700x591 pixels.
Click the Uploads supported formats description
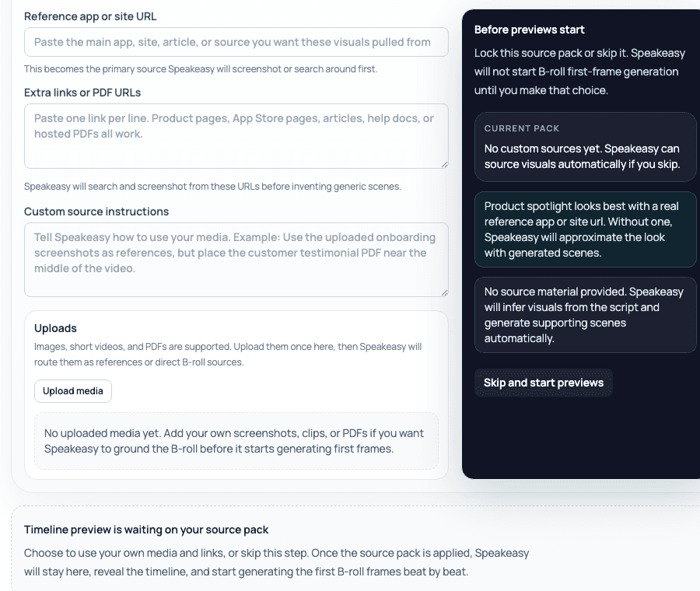228,355
